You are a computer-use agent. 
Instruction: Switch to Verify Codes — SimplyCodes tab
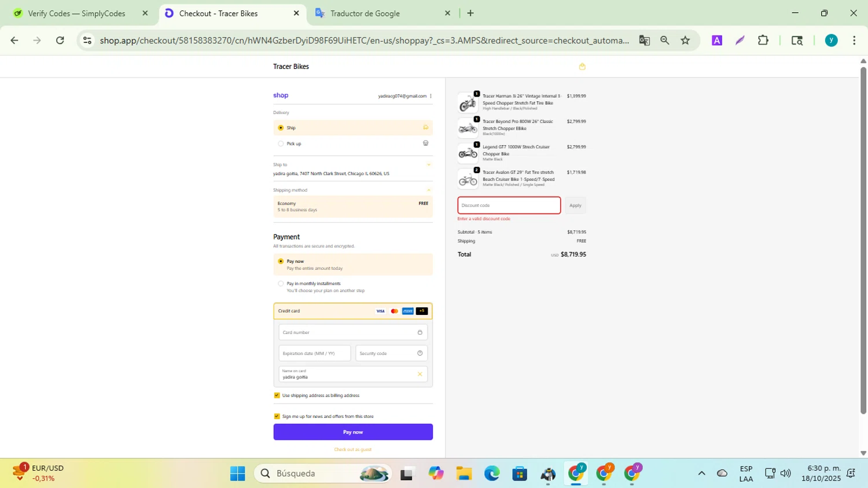(x=76, y=13)
